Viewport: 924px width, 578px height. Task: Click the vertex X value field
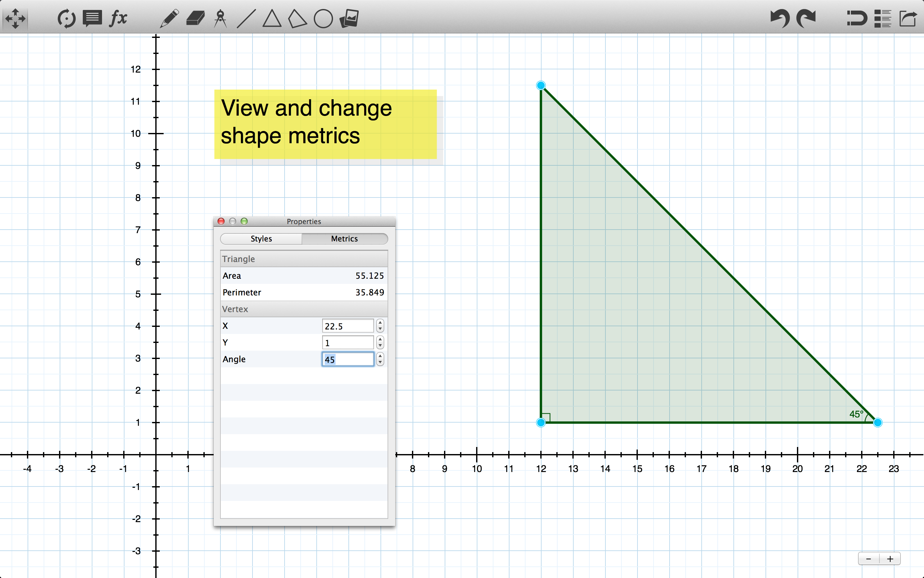click(x=347, y=326)
